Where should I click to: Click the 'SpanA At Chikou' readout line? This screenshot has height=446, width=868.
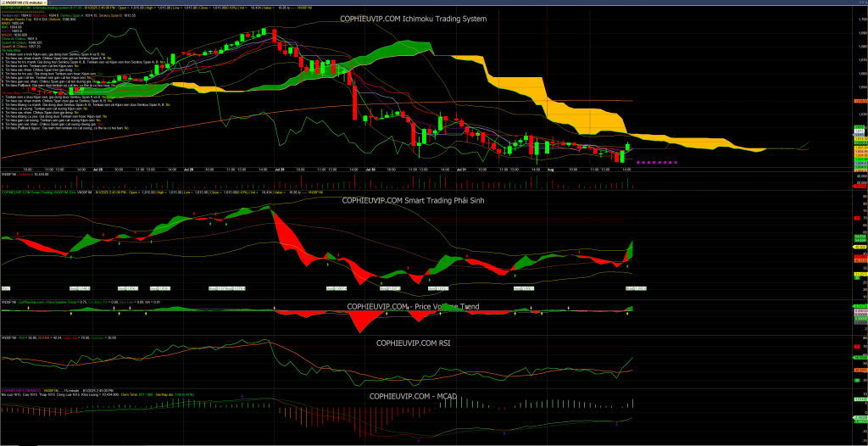[x=22, y=42]
